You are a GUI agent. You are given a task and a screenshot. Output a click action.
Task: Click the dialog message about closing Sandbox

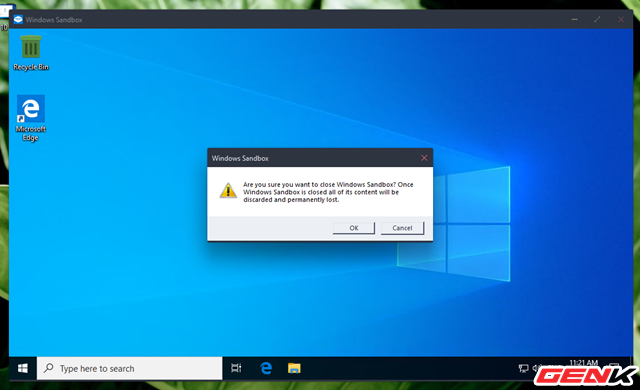328,192
